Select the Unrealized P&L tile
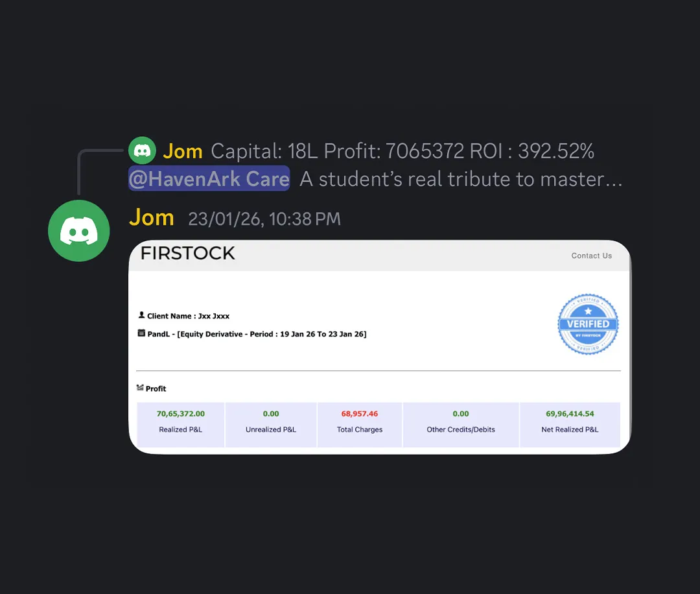This screenshot has width=700, height=594. (271, 424)
